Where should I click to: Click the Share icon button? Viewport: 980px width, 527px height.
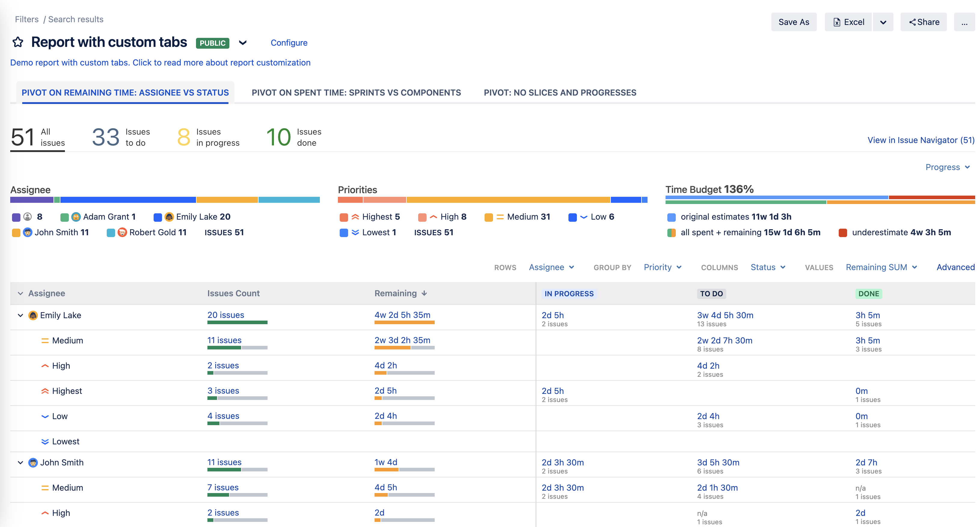click(912, 23)
